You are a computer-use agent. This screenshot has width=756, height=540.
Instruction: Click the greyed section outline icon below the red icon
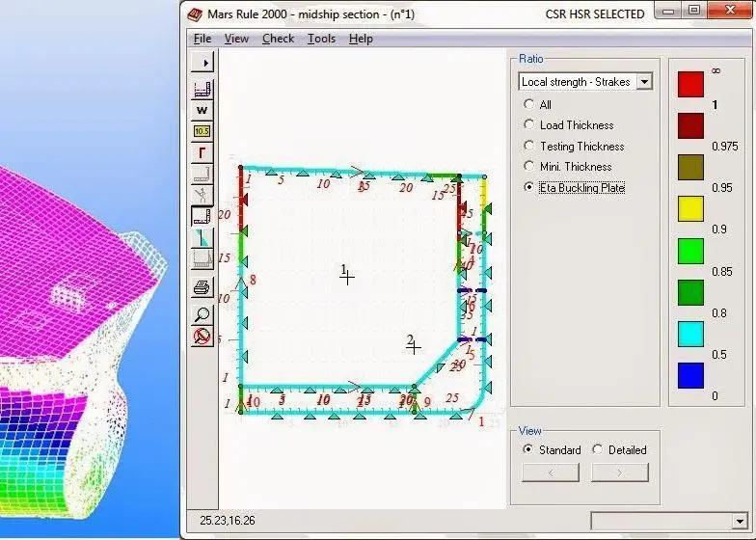click(202, 174)
